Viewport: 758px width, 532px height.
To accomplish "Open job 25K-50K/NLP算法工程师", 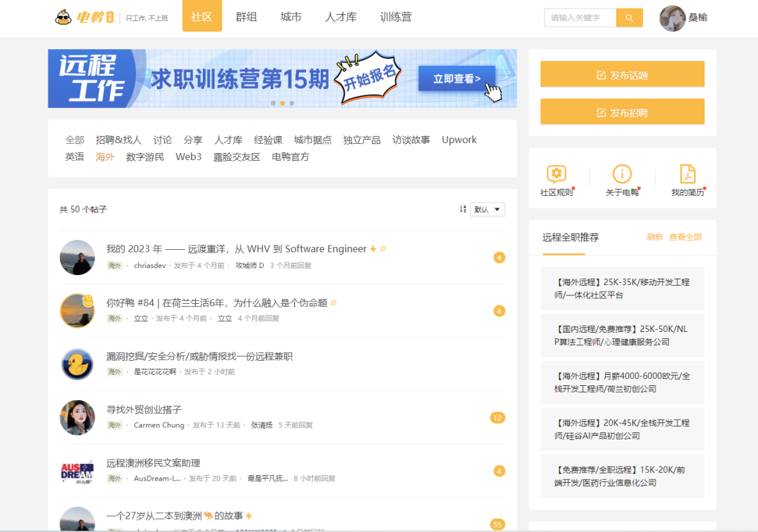I will click(x=622, y=335).
